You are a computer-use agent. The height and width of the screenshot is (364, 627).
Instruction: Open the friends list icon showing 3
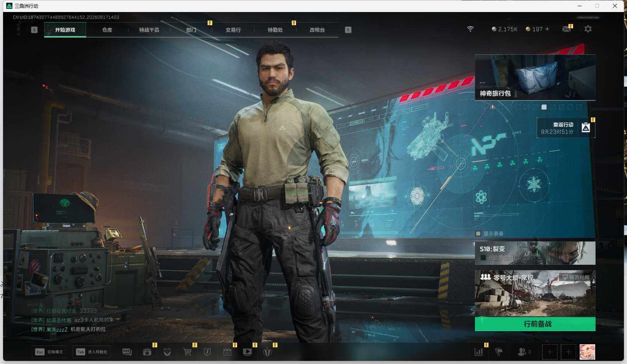(524, 352)
